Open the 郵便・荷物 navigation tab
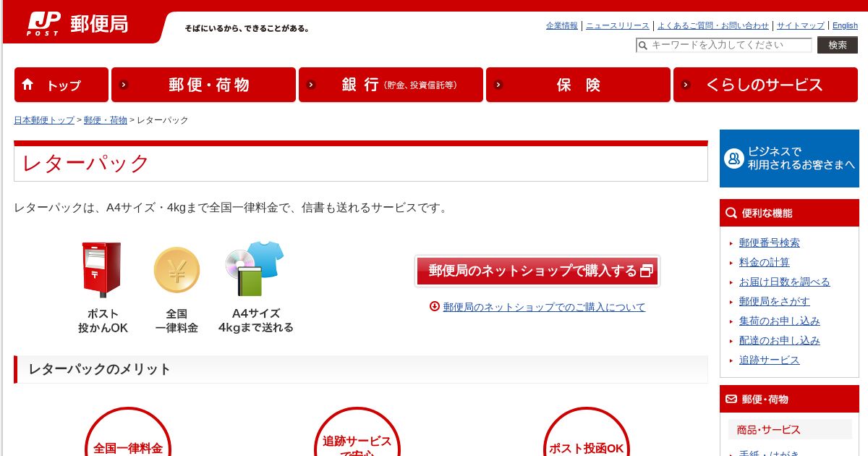 [x=203, y=85]
